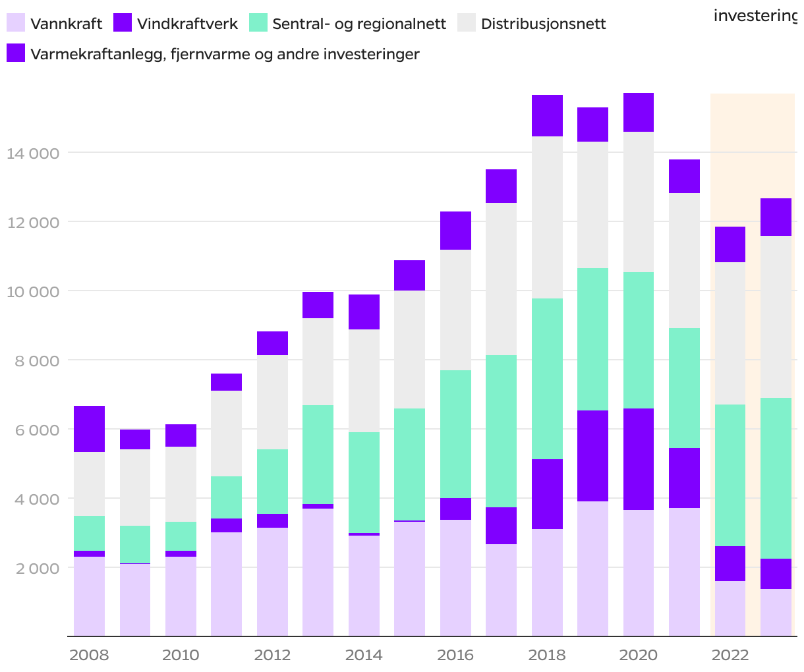Click the 14 000 y-axis label
The width and height of the screenshot is (804, 672).
point(33,154)
